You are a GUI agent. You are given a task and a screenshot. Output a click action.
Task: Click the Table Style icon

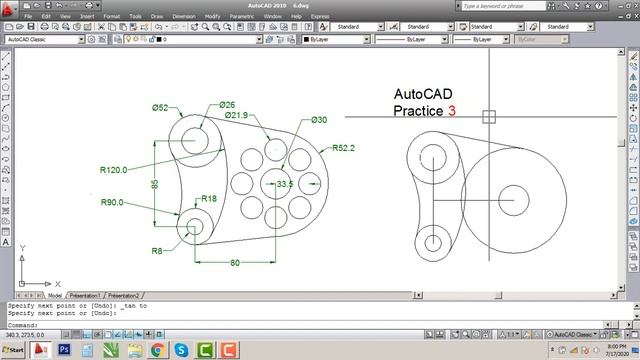[x=463, y=27]
